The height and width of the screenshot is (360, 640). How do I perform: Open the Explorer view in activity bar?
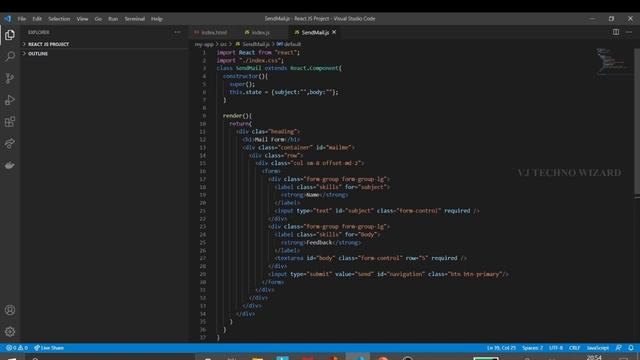[10, 35]
